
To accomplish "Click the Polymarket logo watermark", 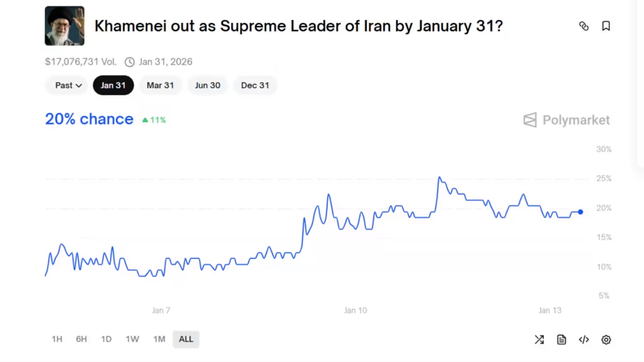I will click(x=566, y=120).
